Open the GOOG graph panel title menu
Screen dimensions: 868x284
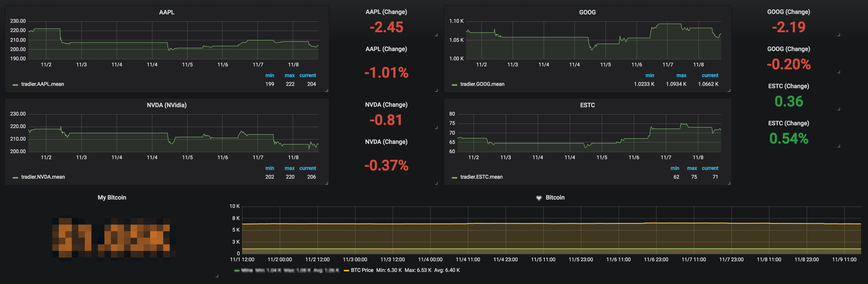pos(587,12)
